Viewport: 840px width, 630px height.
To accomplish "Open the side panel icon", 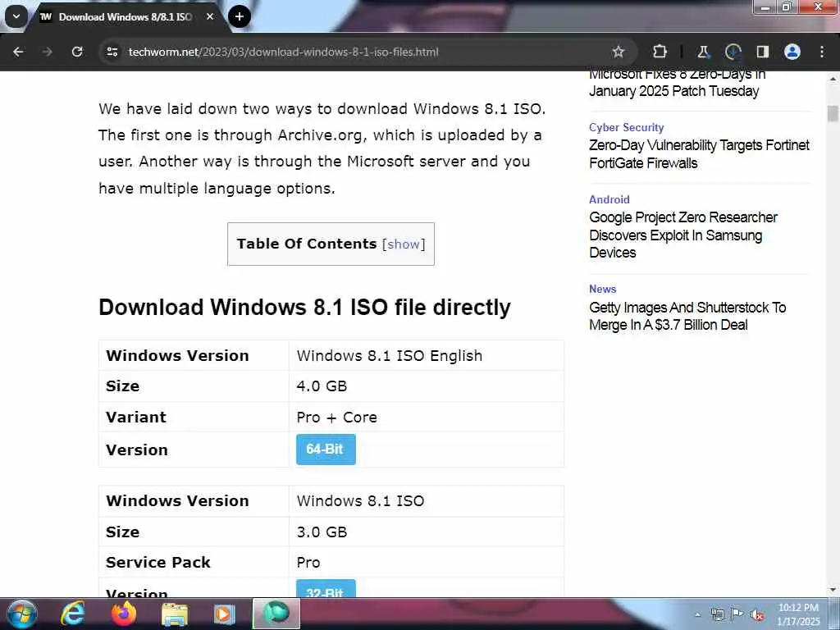I will point(762,52).
